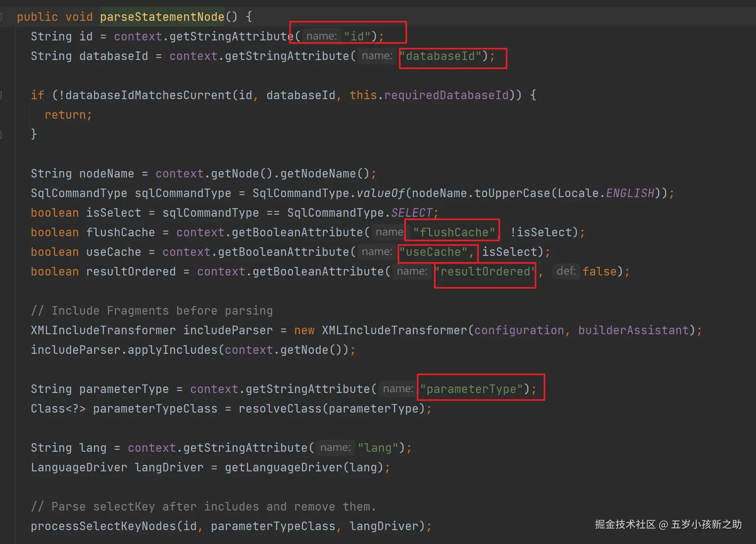Click the nodeName variable in its String declaration

[107, 173]
